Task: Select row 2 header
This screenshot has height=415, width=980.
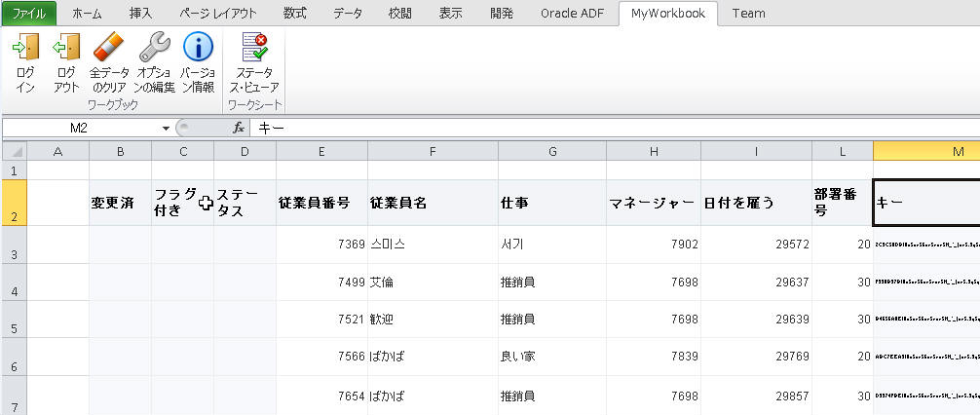Action: (14, 203)
